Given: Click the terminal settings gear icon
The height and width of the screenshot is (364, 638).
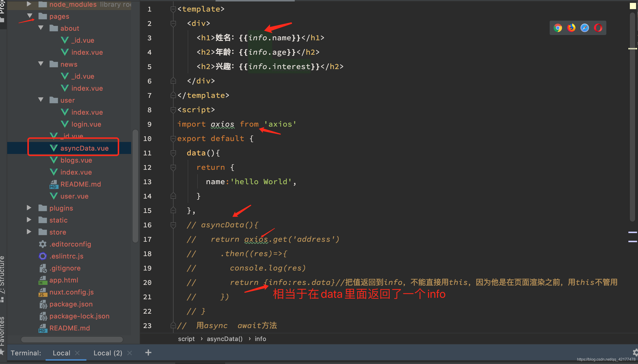Looking at the screenshot, I should click(x=635, y=352).
